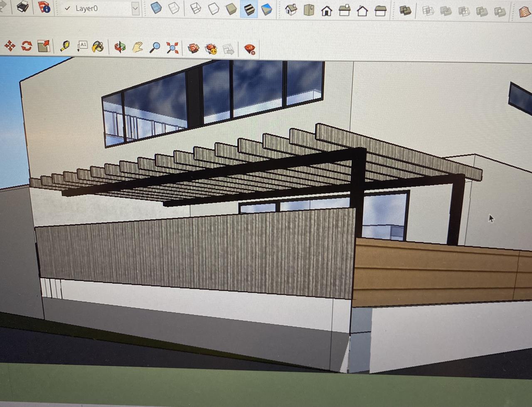
Task: Select the Outer Shell solid tool
Action: [405, 11]
